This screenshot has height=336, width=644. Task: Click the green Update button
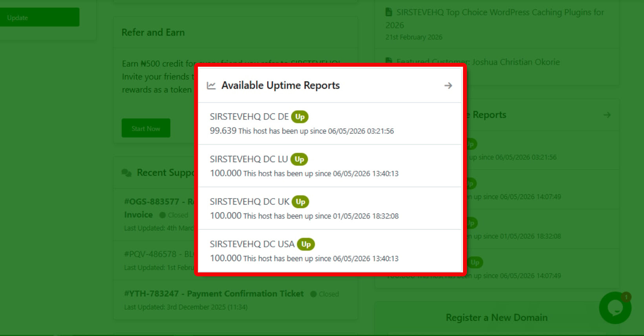tap(40, 17)
